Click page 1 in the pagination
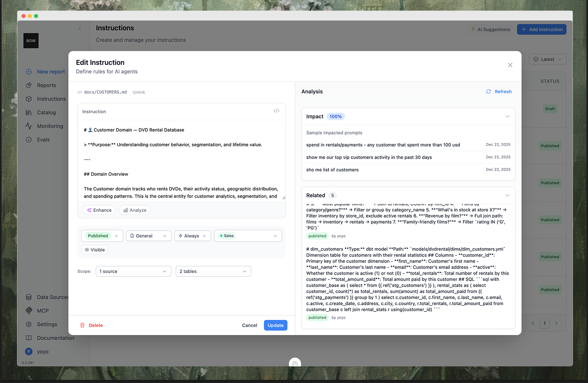This screenshot has height=383, width=588. click(544, 323)
